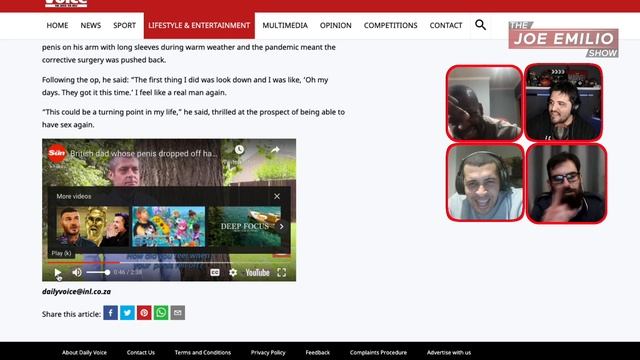
Task: Go to the HOME menu item
Action: [x=57, y=25]
